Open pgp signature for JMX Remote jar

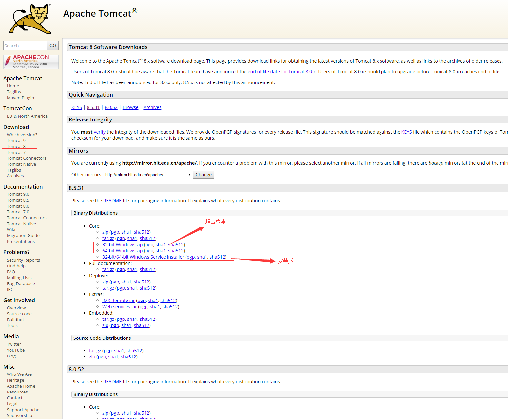pyautogui.click(x=141, y=301)
